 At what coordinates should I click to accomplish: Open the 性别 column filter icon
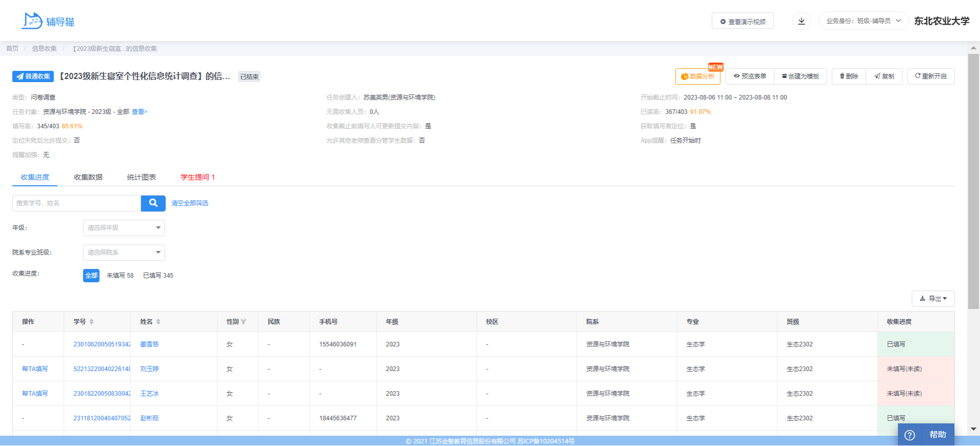[244, 322]
